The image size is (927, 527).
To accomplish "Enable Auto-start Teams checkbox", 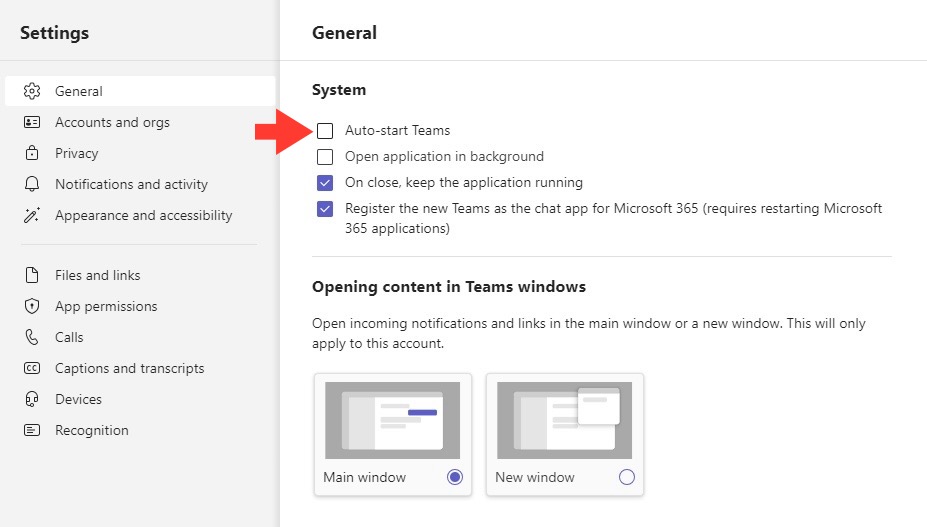I will (x=325, y=131).
